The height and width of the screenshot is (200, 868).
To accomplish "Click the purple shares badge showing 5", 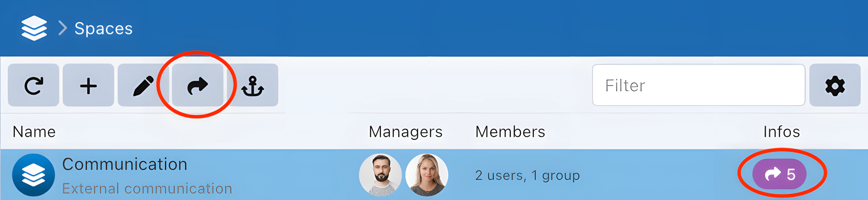I will click(x=779, y=174).
